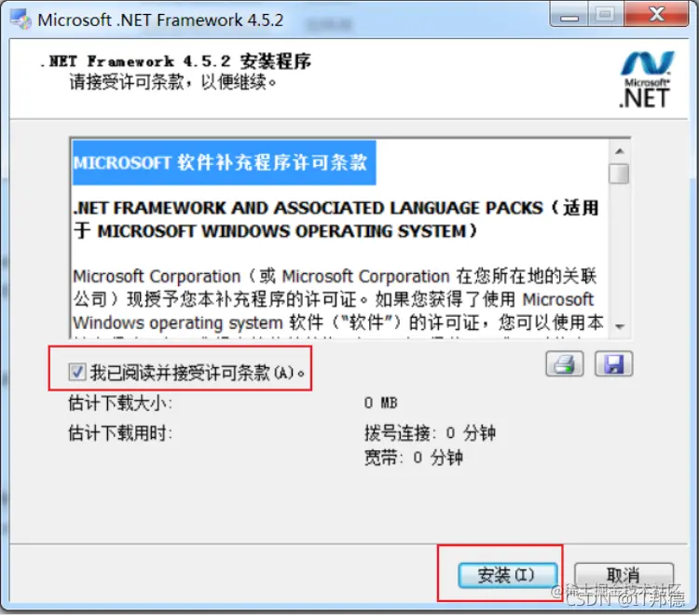Click the save license floppy disk icon

613,363
